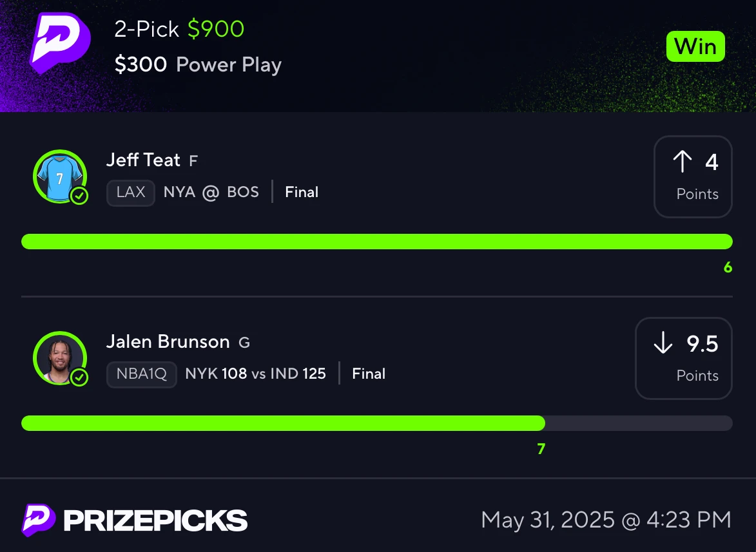Open the Jeff Teat player name
This screenshot has height=552, width=756.
[x=143, y=160]
